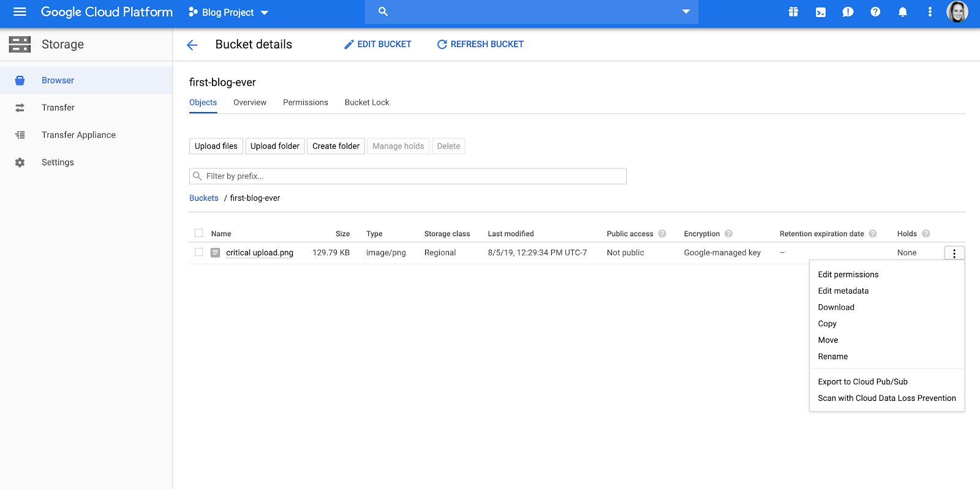980x489 pixels.
Task: Open the help question mark icon
Action: pyautogui.click(x=875, y=12)
